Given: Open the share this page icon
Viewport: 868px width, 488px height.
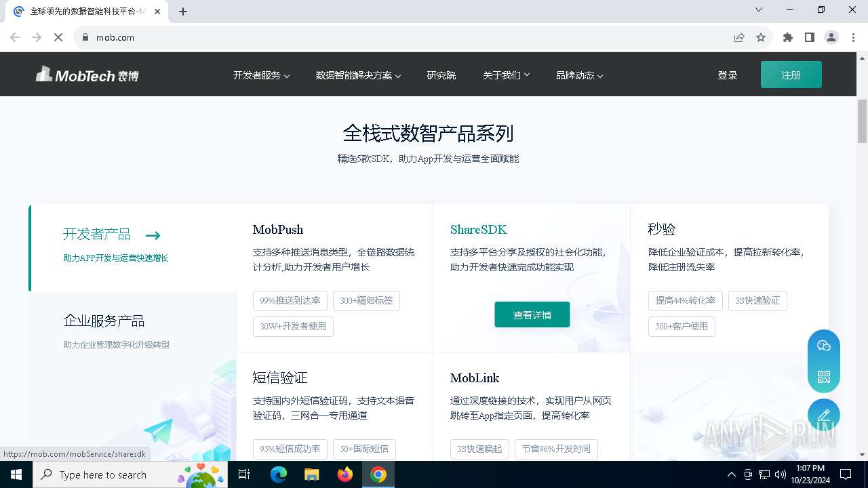Looking at the screenshot, I should click(739, 37).
